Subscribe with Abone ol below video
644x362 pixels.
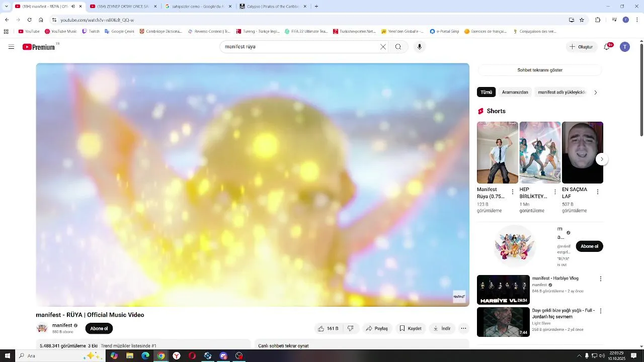(99, 328)
